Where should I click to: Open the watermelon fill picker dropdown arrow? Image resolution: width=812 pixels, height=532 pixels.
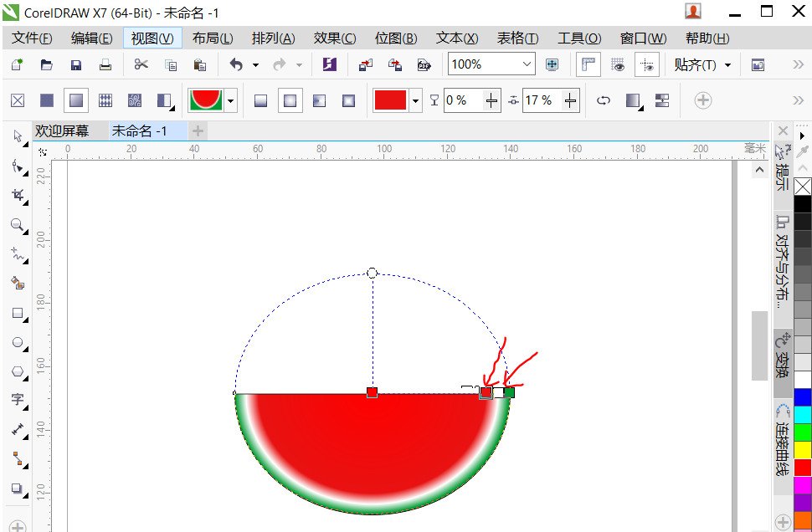[x=231, y=100]
